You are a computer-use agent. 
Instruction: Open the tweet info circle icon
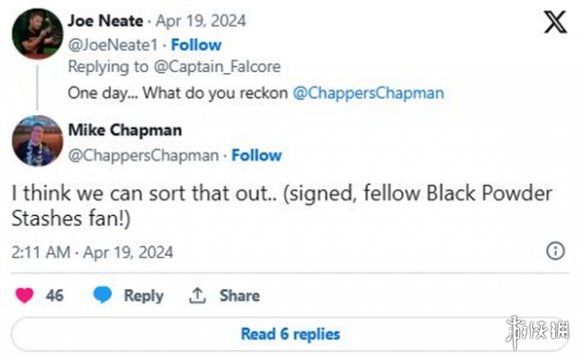[555, 251]
